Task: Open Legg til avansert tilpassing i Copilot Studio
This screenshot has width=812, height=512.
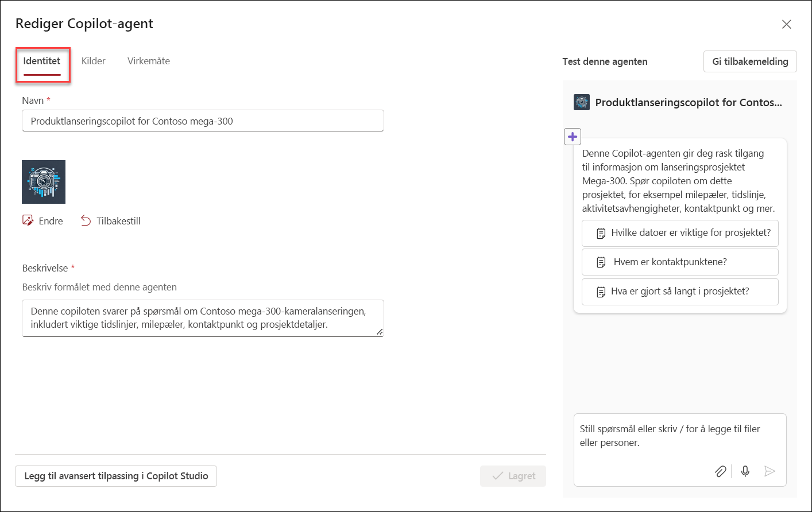Action: pyautogui.click(x=116, y=476)
